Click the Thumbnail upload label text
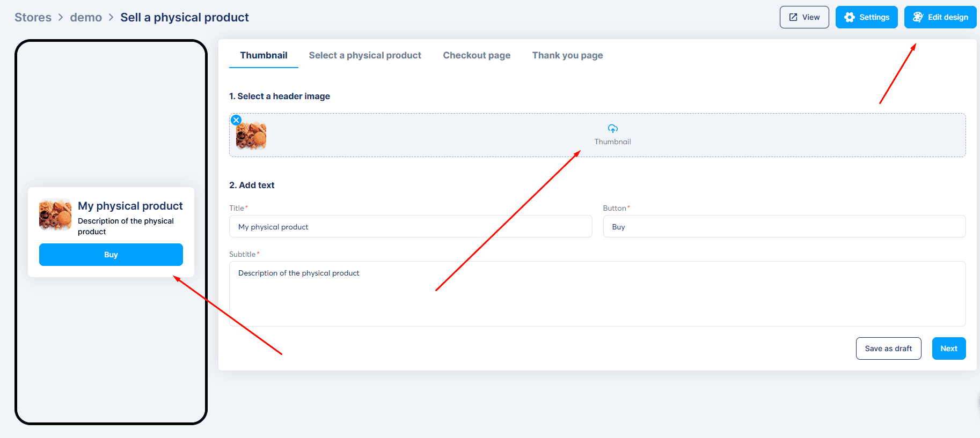This screenshot has width=980, height=438. click(612, 142)
